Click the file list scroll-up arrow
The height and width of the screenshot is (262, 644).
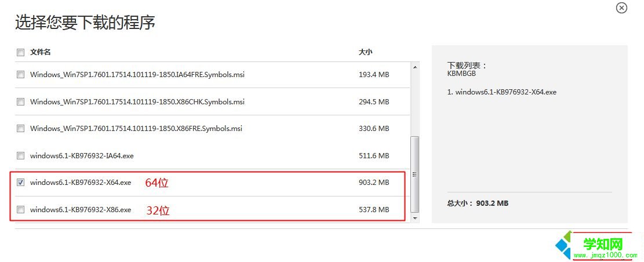click(414, 67)
